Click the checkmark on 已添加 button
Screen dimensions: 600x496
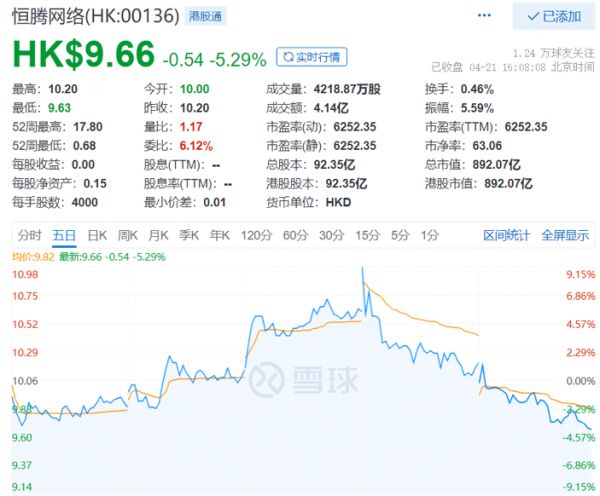(531, 16)
